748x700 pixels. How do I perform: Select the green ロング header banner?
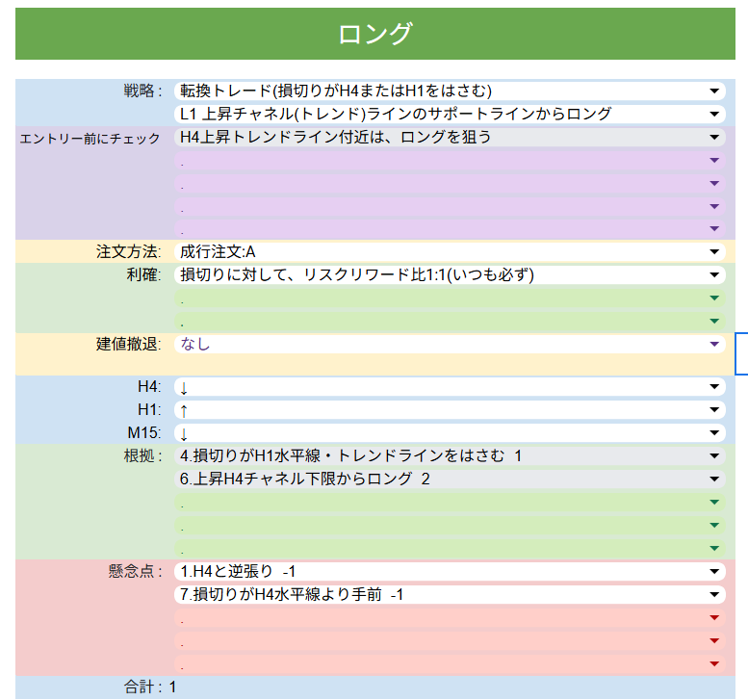tap(375, 35)
